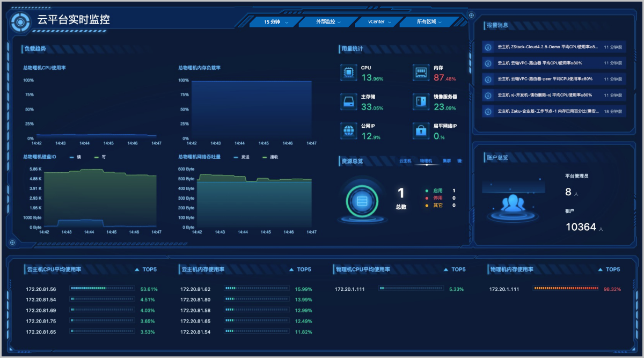Click the 公网IP globe icon
644x358 pixels.
(348, 130)
